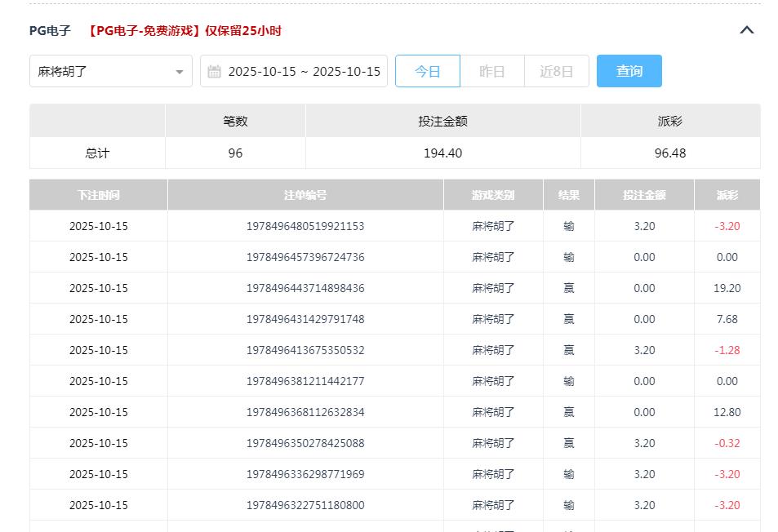Collapse the PG电子 panel using the chevron
This screenshot has width=778, height=532.
(746, 29)
